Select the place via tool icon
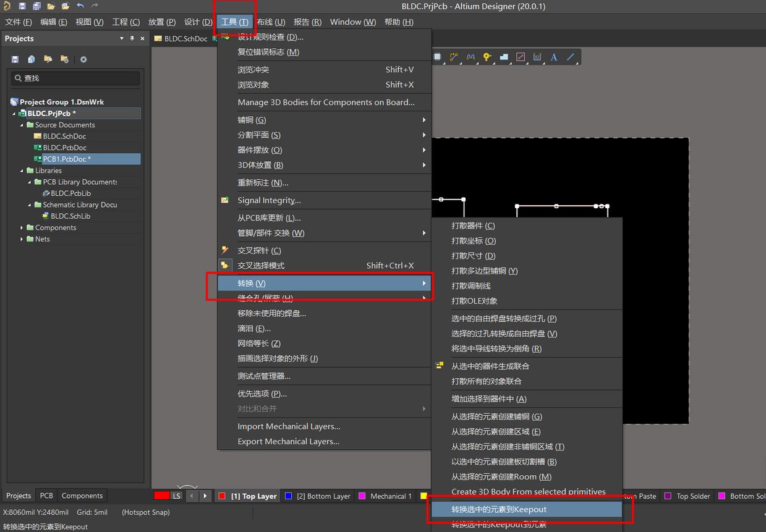Screen dimensions: 766x532 [x=487, y=57]
